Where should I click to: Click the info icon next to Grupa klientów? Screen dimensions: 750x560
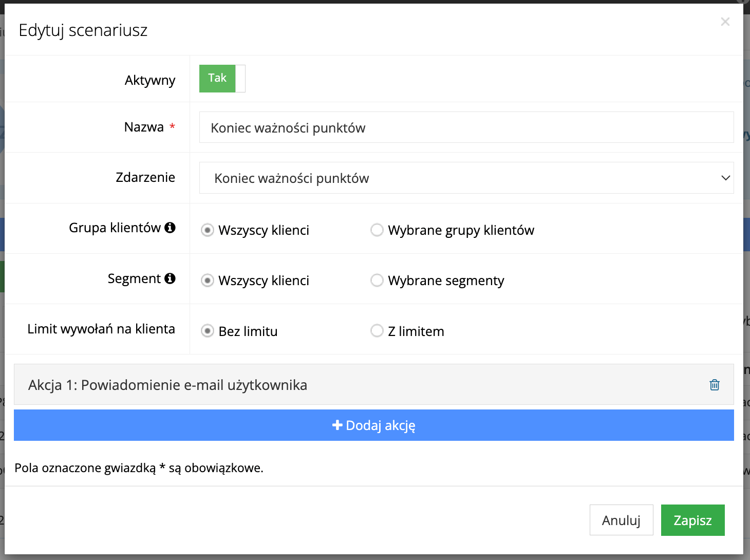click(x=170, y=227)
